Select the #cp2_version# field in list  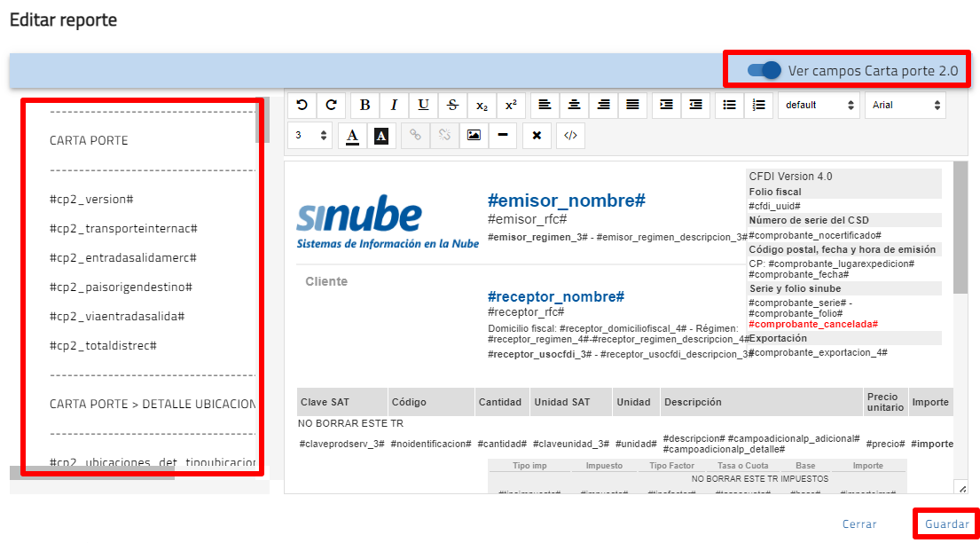[91, 200]
